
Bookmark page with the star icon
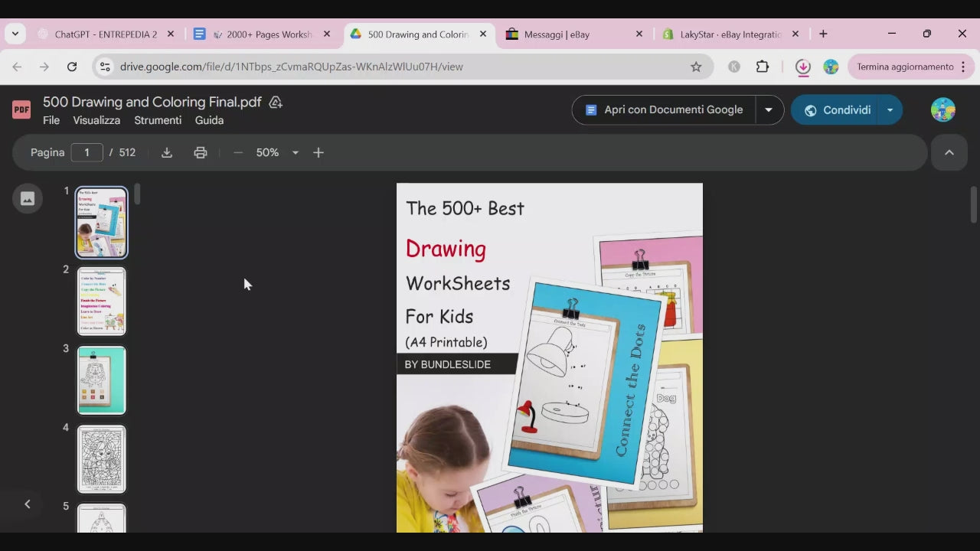(x=696, y=67)
